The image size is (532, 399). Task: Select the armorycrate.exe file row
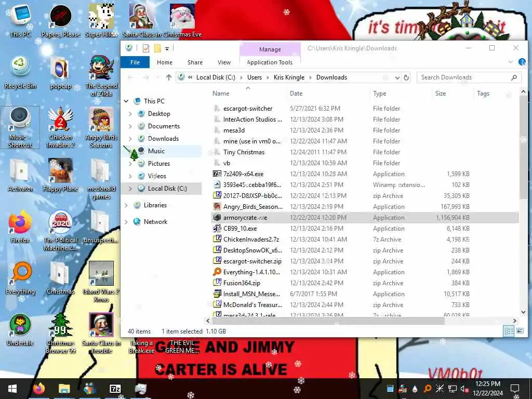365,218
